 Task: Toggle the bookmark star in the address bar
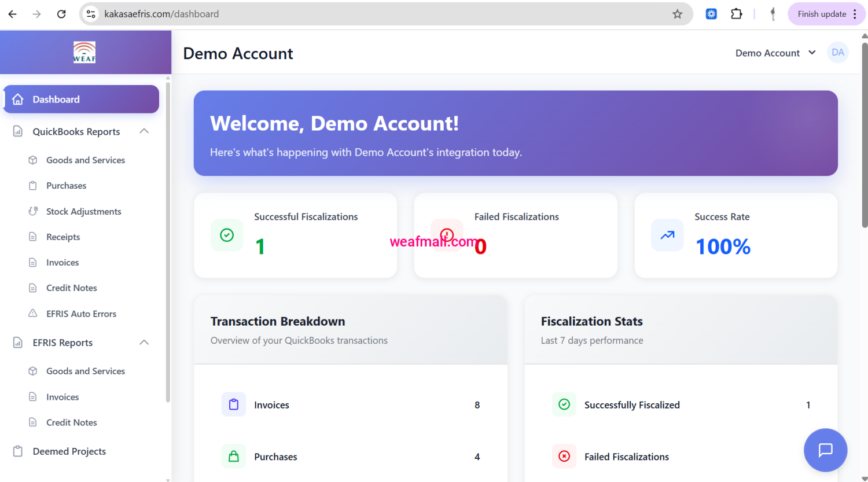677,13
